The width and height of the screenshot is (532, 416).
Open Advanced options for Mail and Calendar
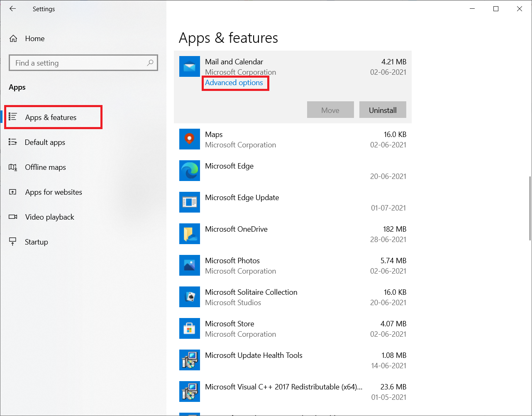[234, 83]
